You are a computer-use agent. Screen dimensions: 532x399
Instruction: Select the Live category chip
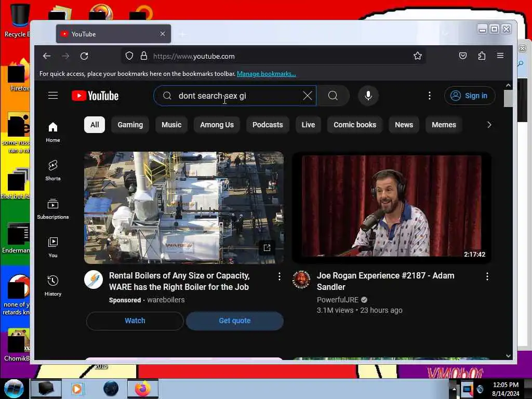[x=308, y=125]
